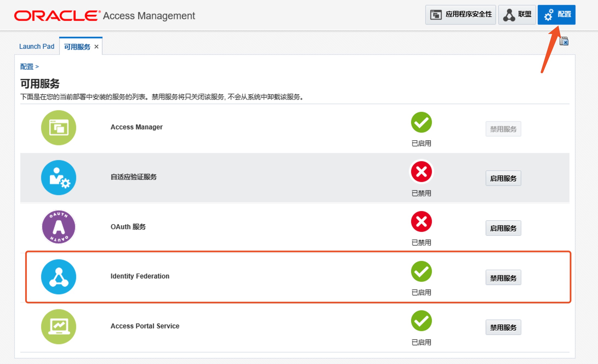Screen dimensions: 598x364
Task: Click the Access Manager service icon
Action: point(58,128)
